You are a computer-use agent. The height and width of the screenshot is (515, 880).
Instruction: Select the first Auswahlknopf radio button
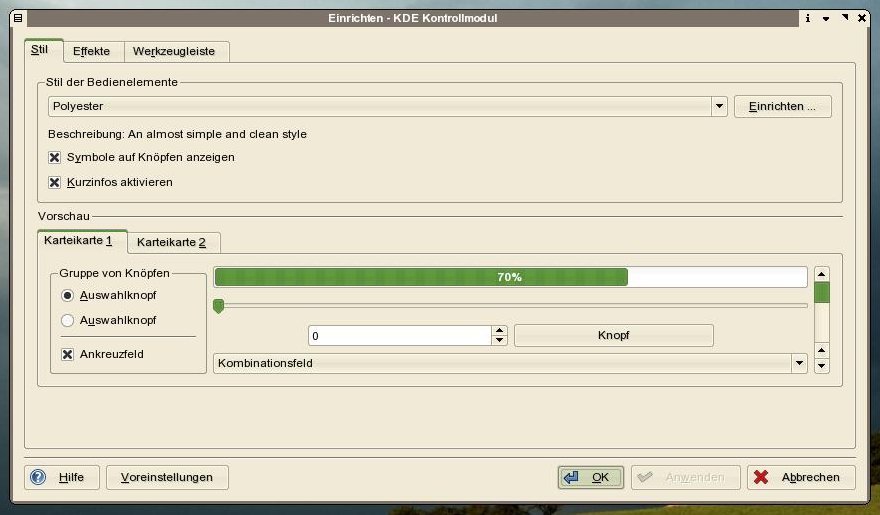(67, 295)
